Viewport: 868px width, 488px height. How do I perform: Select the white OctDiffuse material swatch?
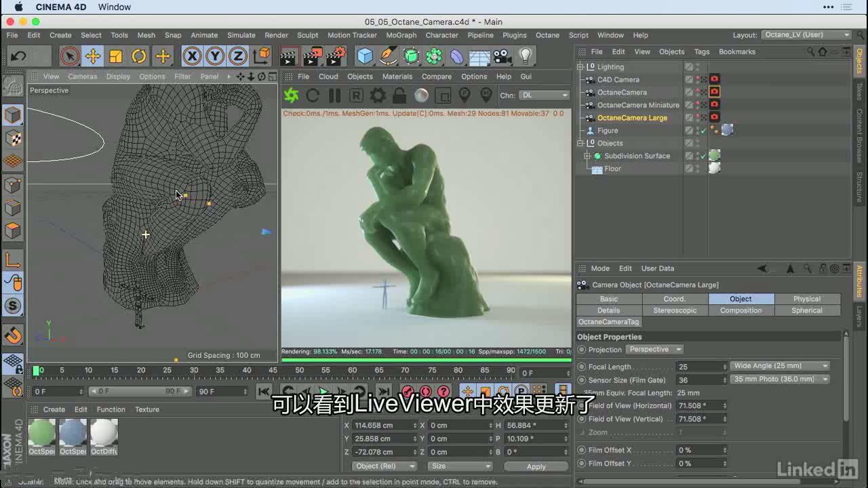tap(104, 432)
